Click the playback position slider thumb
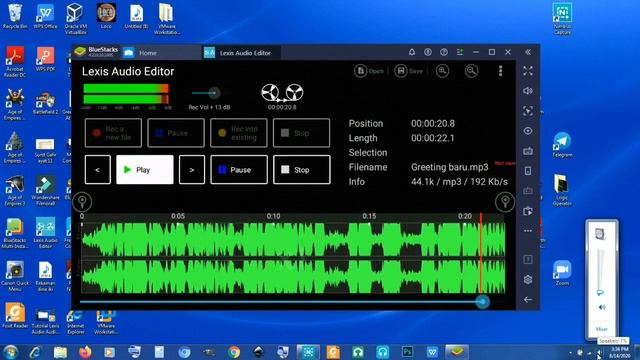Image resolution: width=640 pixels, height=360 pixels. [482, 302]
